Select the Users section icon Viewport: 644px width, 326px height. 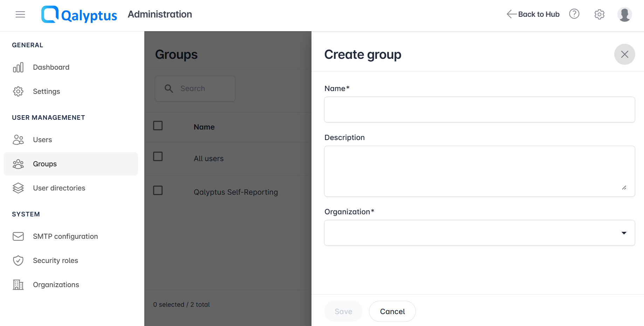coord(18,139)
